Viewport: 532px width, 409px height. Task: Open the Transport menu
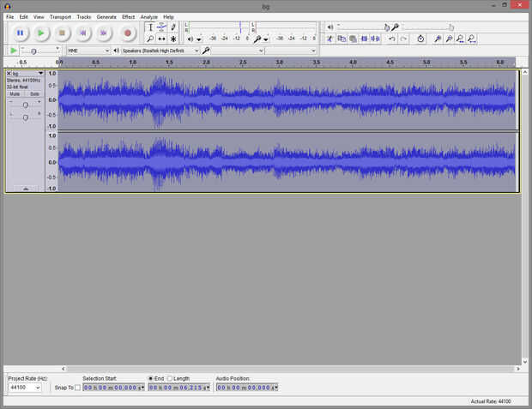60,17
